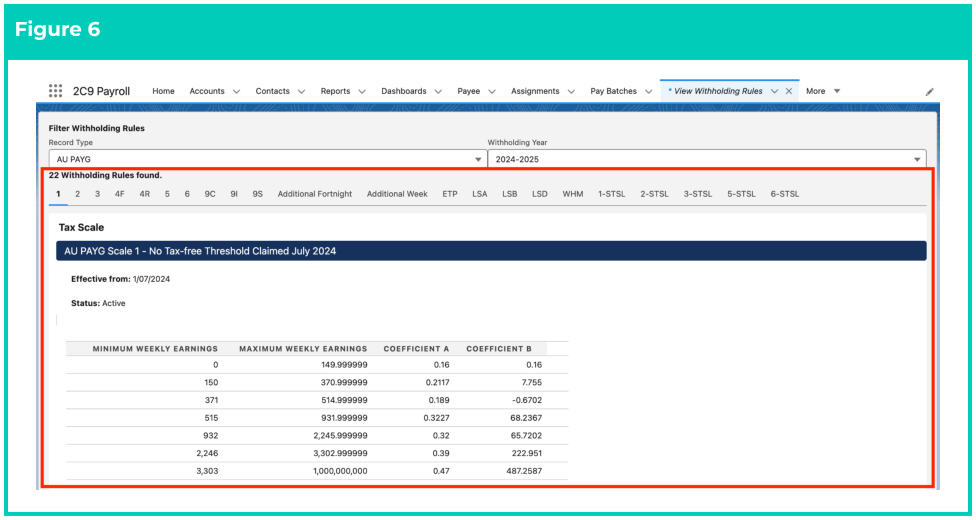Click the 222.951 coefficient B cell
976x520 pixels.
(x=527, y=453)
